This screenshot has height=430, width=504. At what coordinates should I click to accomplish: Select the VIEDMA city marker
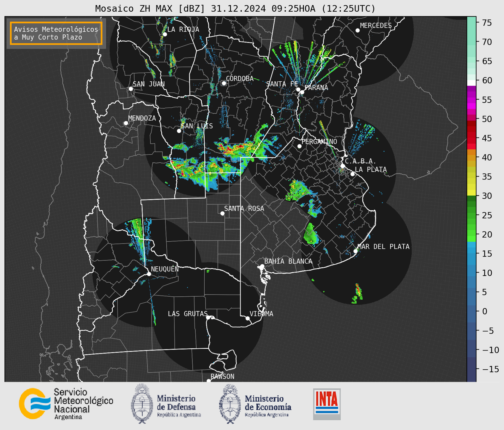click(248, 318)
